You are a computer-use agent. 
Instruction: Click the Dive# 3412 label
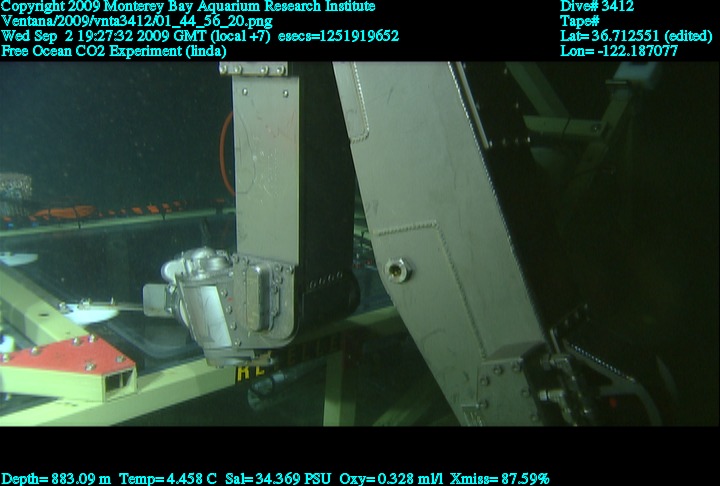pyautogui.click(x=597, y=7)
